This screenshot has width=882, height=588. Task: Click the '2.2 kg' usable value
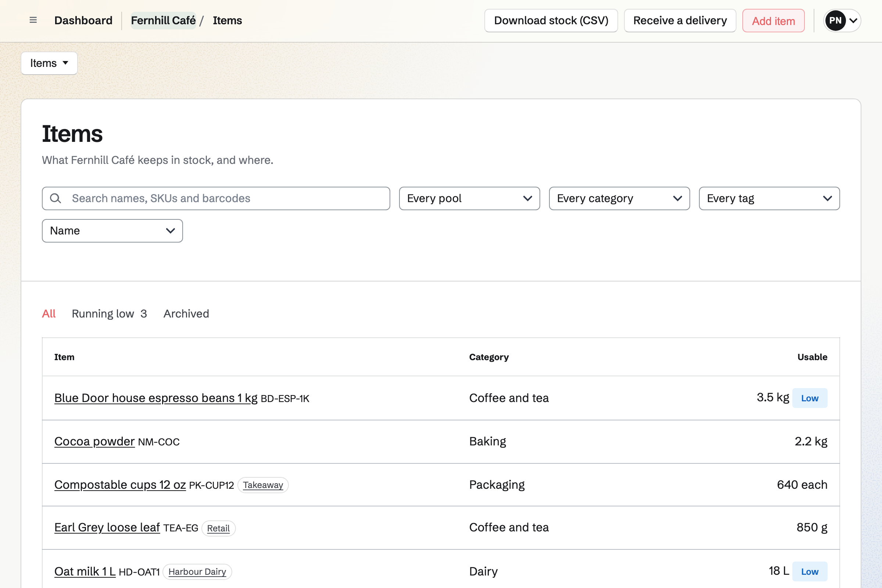click(811, 441)
